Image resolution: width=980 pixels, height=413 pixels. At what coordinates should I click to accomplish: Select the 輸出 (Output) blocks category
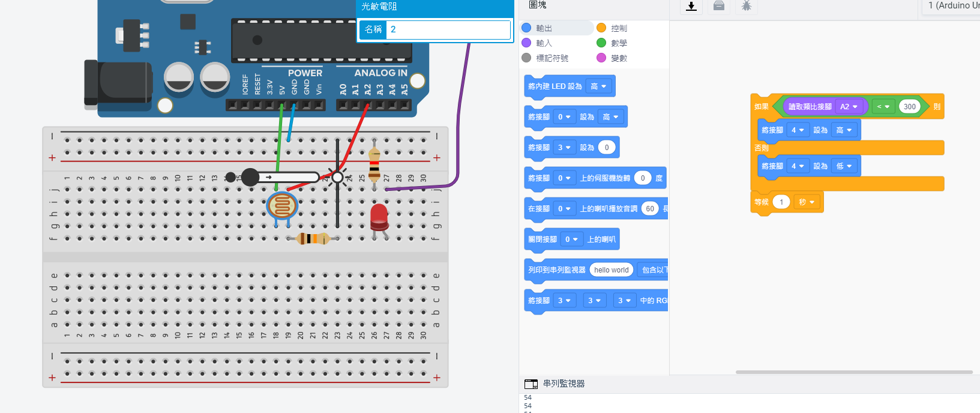[544, 28]
